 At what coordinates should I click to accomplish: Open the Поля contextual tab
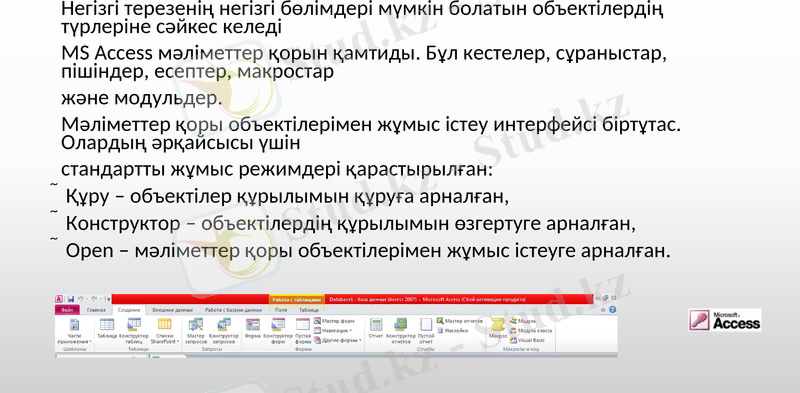coord(281,310)
